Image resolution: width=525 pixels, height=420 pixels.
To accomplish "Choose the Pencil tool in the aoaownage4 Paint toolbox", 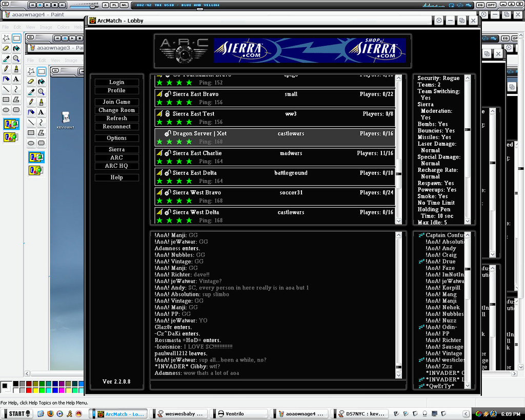I will (6, 69).
